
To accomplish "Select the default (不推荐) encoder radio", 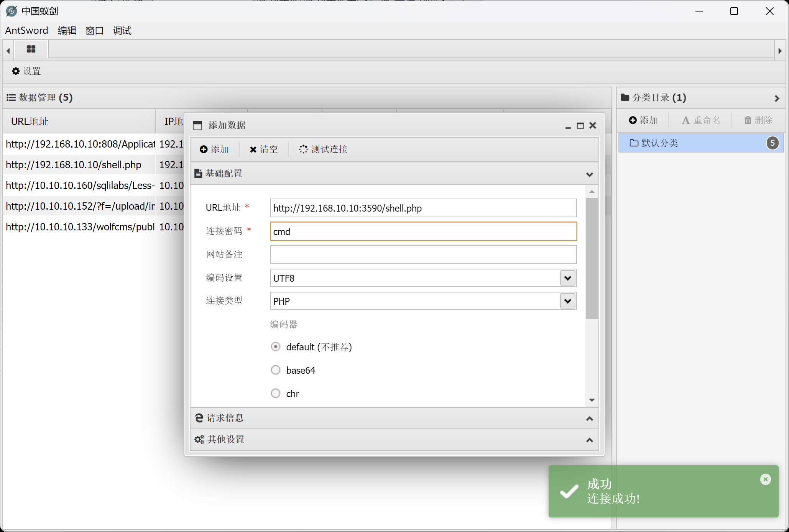I will pyautogui.click(x=276, y=347).
